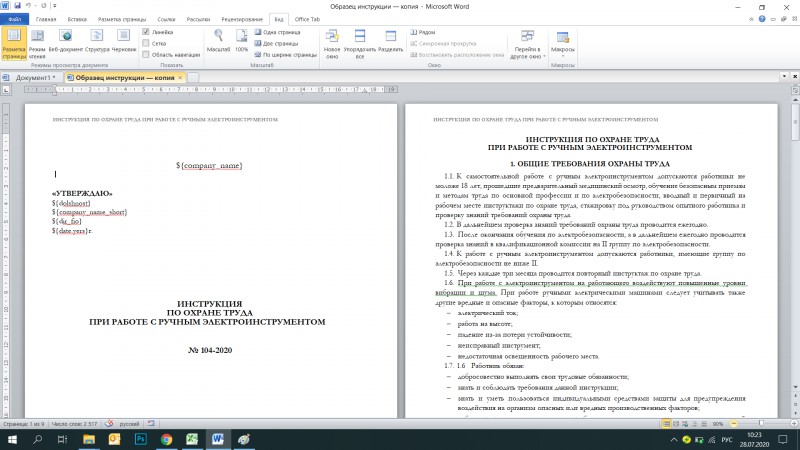Open the Разметка страницы ribbon tab
The width and height of the screenshot is (800, 450).
[122, 19]
